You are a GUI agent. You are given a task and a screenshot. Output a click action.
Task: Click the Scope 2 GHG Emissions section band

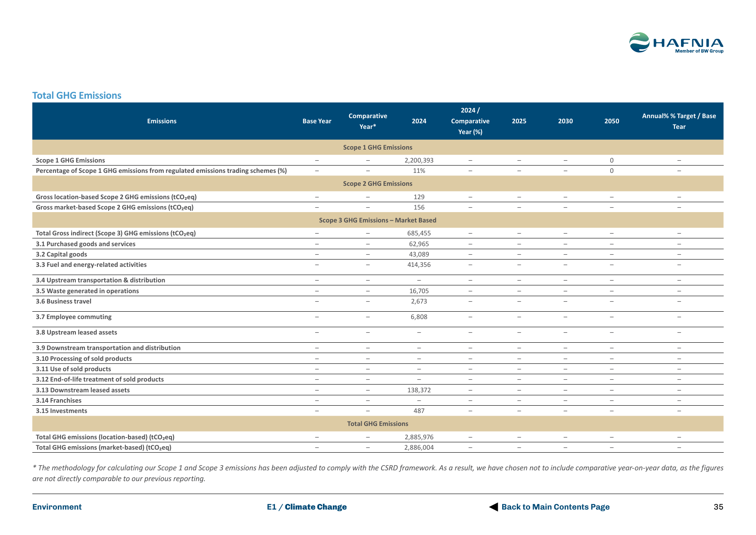(x=378, y=184)
